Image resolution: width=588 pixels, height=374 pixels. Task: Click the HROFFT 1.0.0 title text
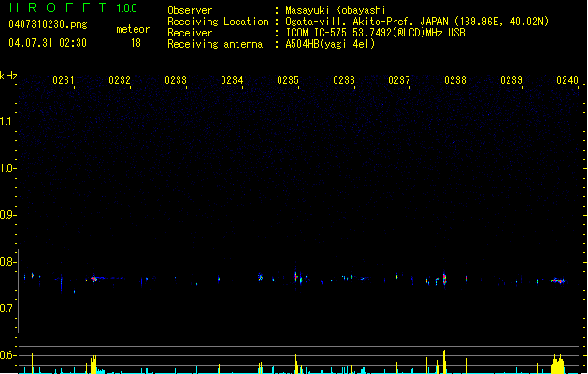click(x=74, y=7)
